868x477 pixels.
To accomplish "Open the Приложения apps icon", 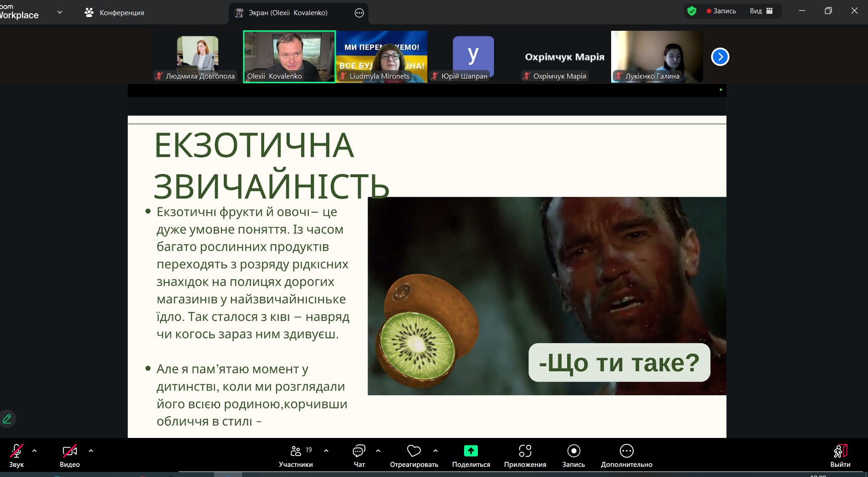I will 525,451.
